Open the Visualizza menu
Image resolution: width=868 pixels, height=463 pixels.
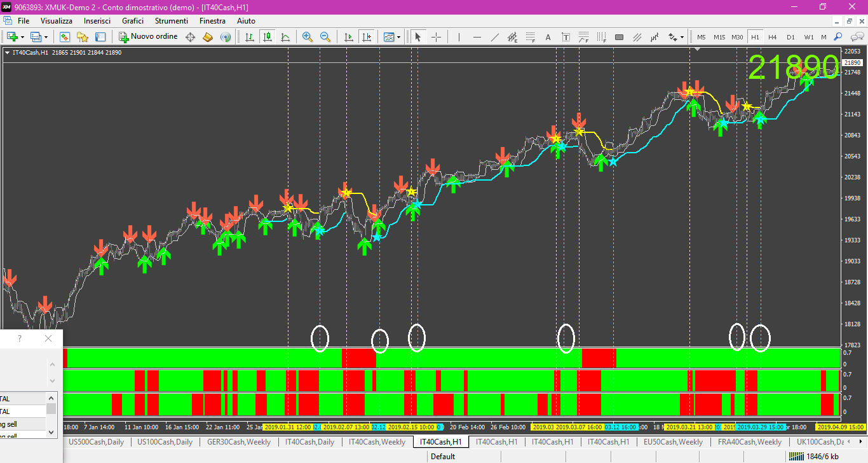point(57,21)
